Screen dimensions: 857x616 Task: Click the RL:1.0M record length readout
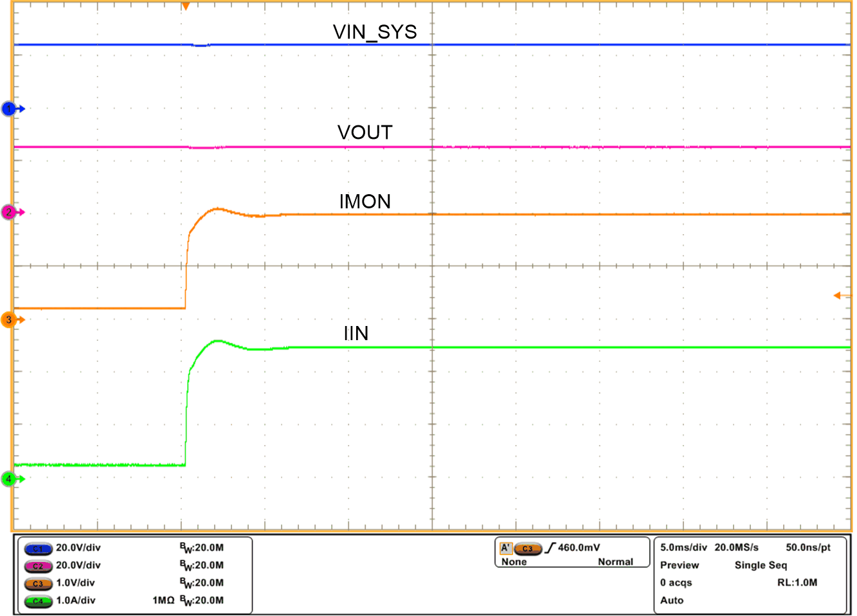point(797,583)
